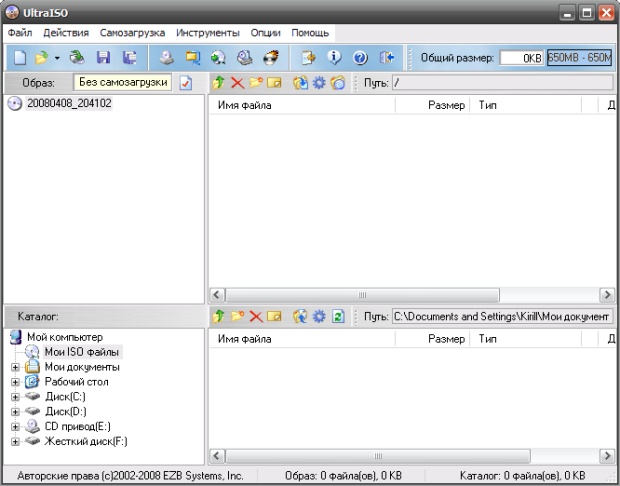Sort catalog list by Имя файла column
Image resolution: width=620 pixels, height=486 pixels.
(302, 339)
